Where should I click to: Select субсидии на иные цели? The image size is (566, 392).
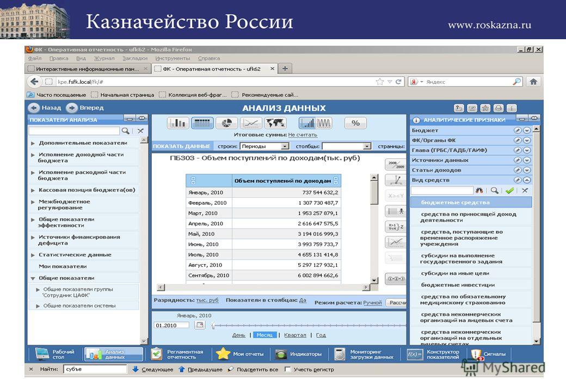tap(471, 273)
